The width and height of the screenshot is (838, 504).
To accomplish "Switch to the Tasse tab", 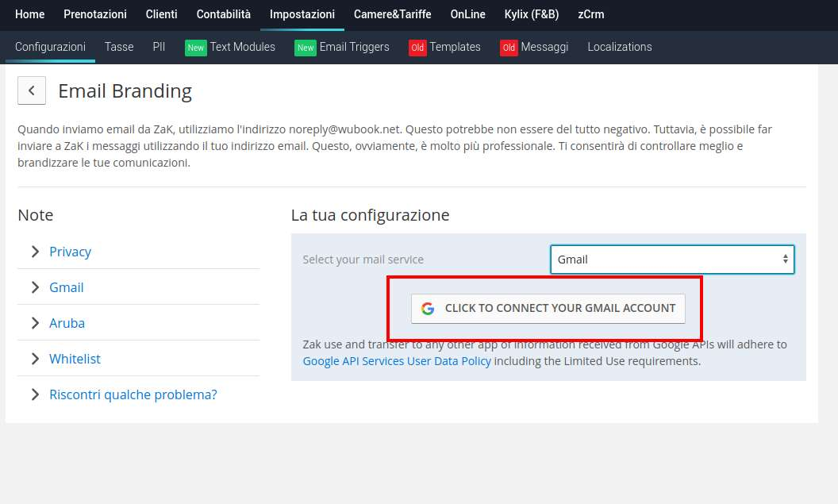I will click(x=119, y=47).
